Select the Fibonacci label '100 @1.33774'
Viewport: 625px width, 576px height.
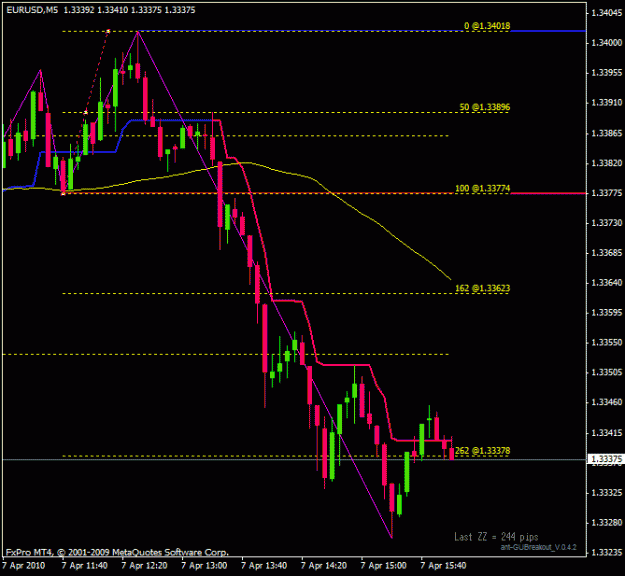(482, 188)
